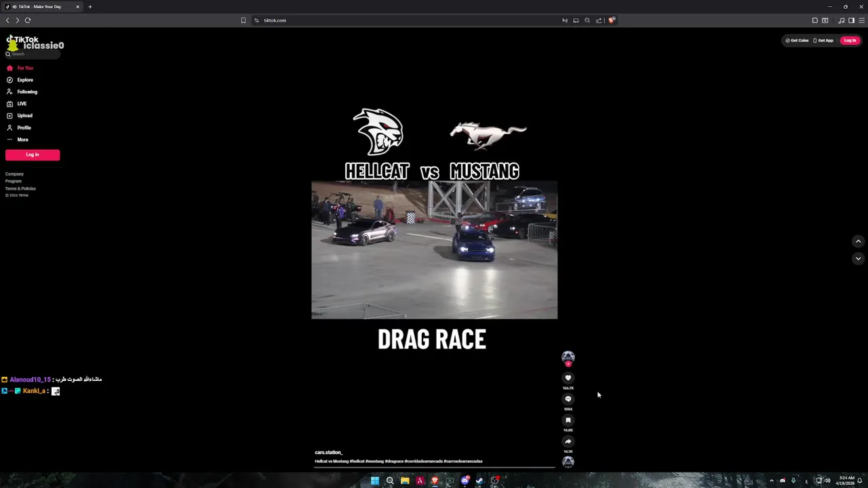Open the browser hamburger menu

(x=862, y=20)
